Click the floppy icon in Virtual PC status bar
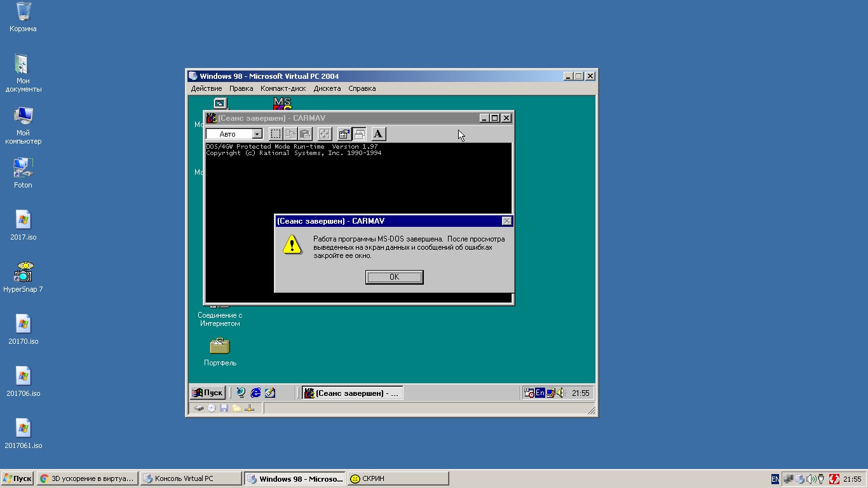 (x=224, y=408)
